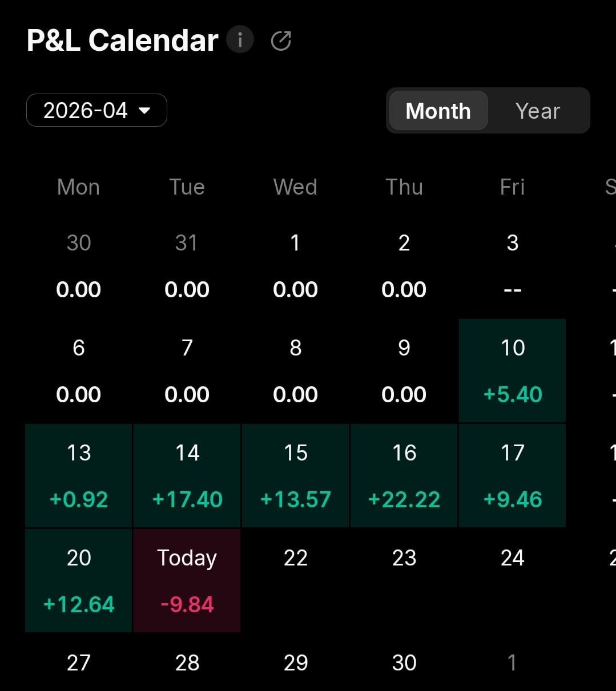This screenshot has height=691, width=616.
Task: Select April 13 showing +0.92
Action: click(x=79, y=475)
